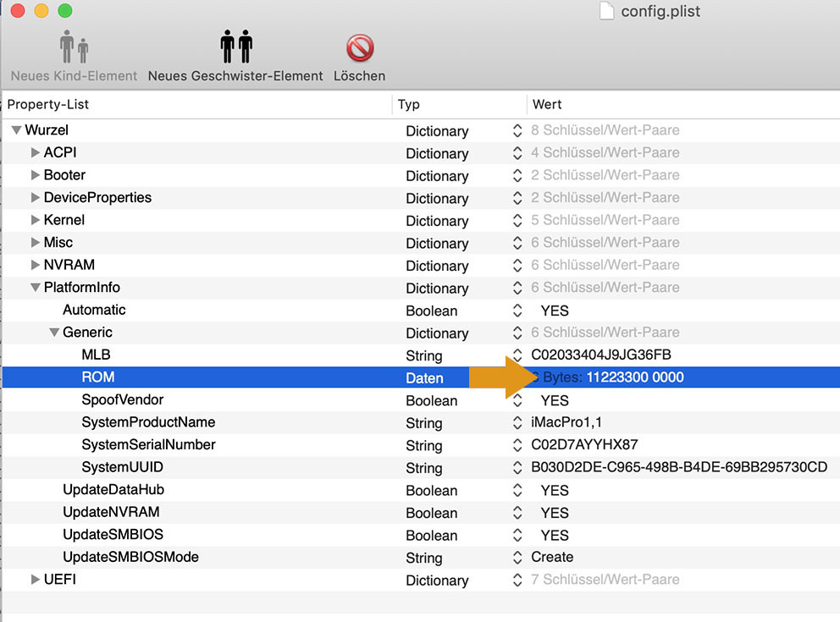Click the Neues Kind-Element icon
This screenshot has height=622, width=840.
pos(74,47)
